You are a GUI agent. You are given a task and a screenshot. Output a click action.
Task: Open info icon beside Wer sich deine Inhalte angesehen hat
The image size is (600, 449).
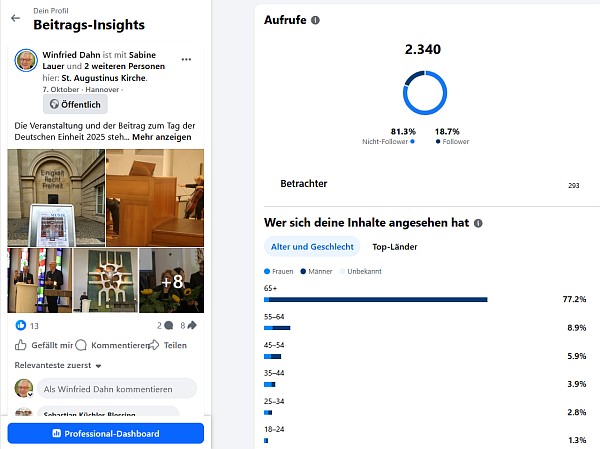[478, 223]
